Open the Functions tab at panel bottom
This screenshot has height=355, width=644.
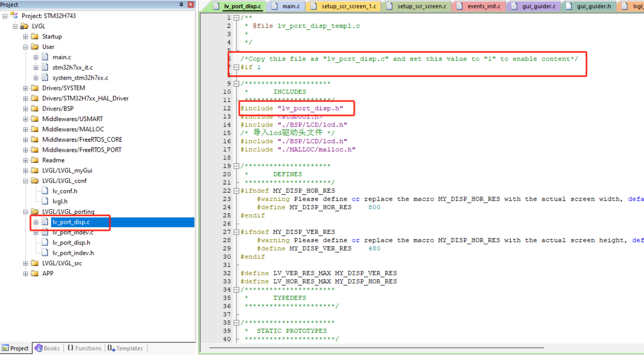[x=84, y=348]
